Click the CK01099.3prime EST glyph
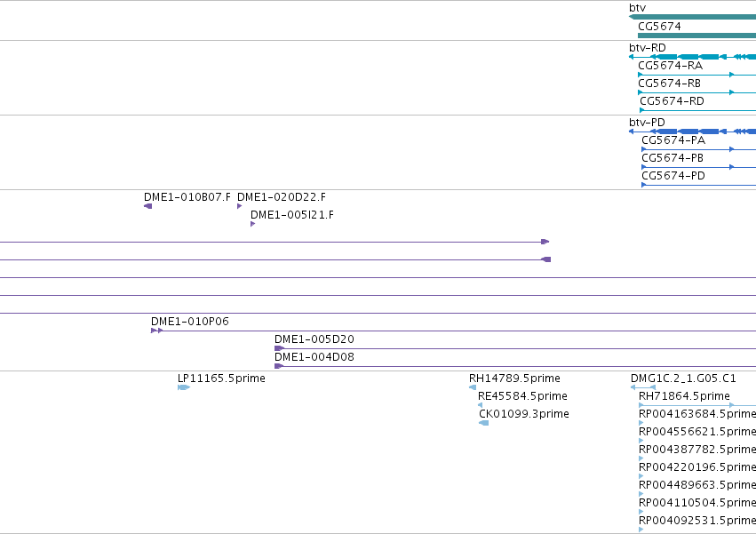The height and width of the screenshot is (534, 756). (483, 423)
